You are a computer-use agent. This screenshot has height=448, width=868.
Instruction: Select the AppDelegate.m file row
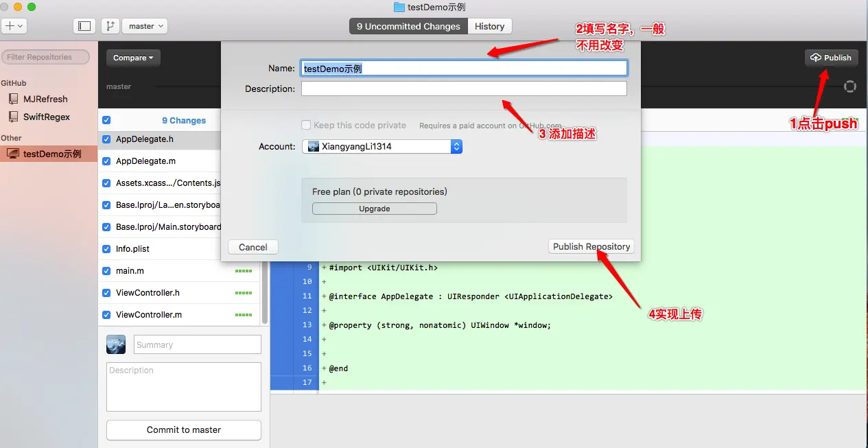[160, 161]
